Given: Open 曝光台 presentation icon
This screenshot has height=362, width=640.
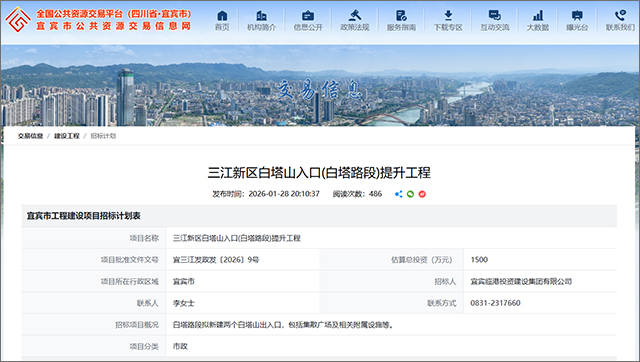Looking at the screenshot, I should click(577, 16).
